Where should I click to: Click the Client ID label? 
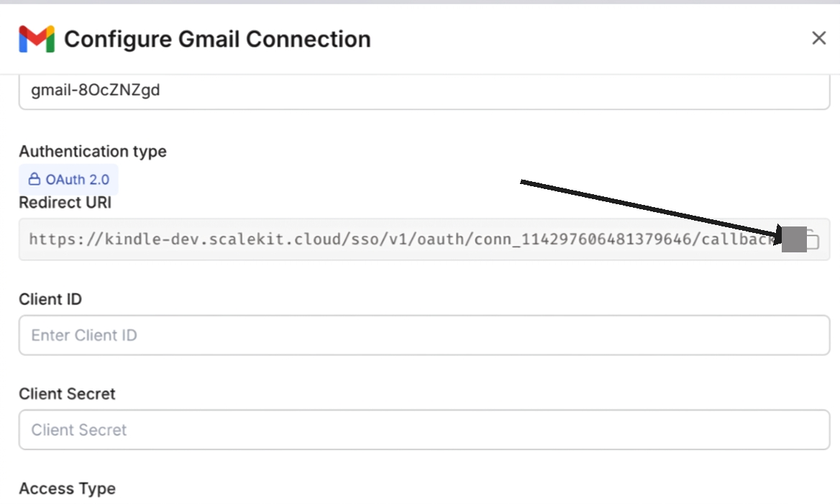point(50,299)
